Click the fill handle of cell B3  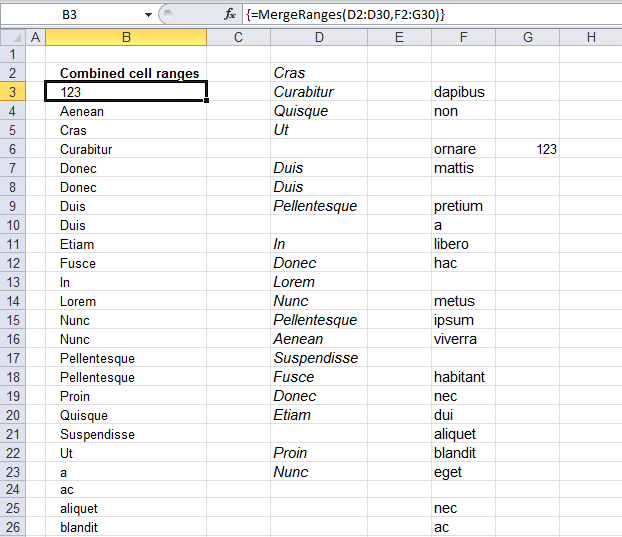(x=207, y=101)
